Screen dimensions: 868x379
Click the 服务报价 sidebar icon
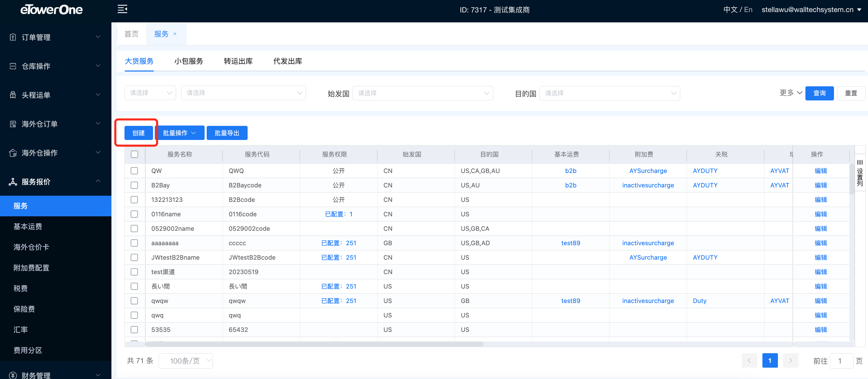(x=13, y=182)
